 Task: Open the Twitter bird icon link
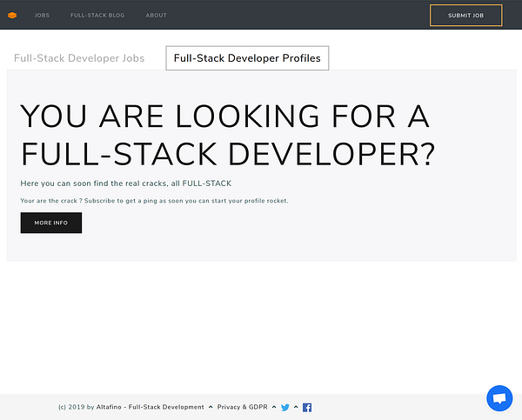point(285,407)
